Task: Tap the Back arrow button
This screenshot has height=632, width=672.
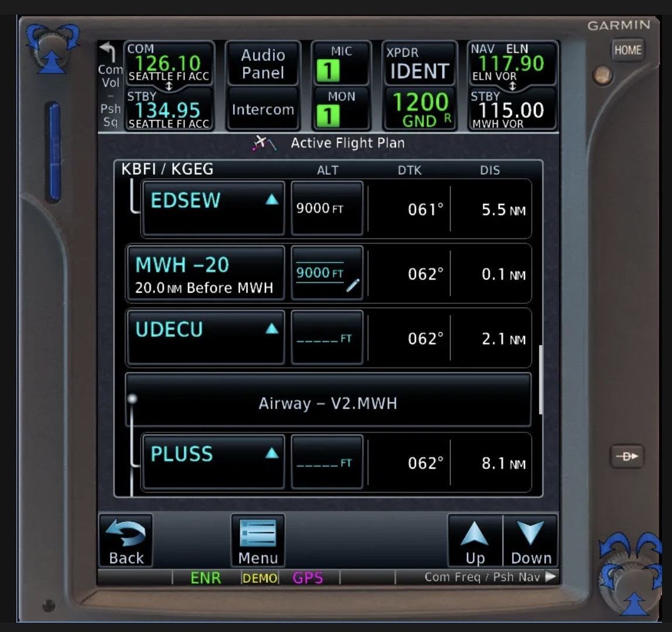Action: [126, 541]
